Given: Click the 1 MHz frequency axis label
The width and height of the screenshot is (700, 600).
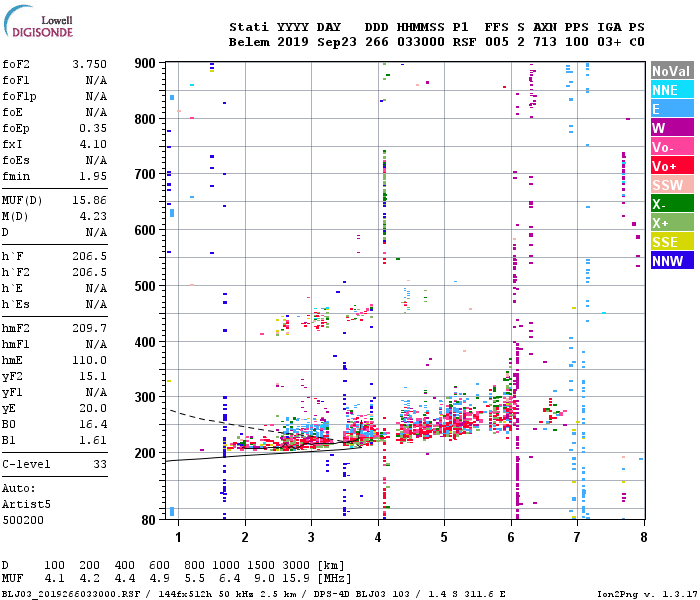Looking at the screenshot, I should click(178, 537).
